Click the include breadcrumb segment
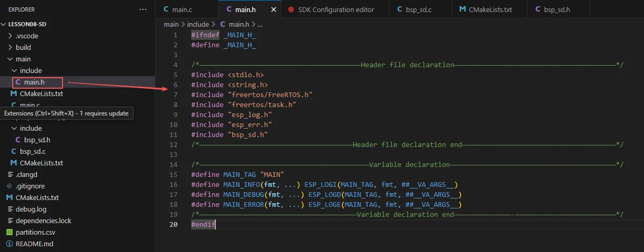This screenshot has width=644, height=252. coord(198,24)
